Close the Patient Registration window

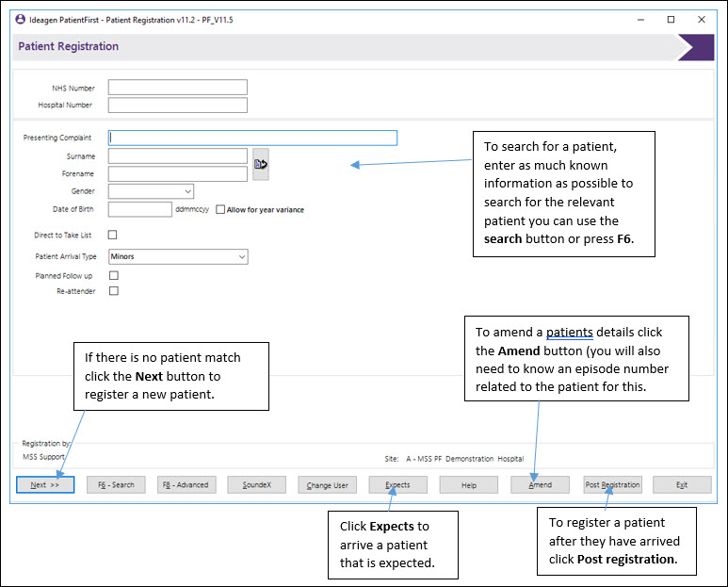[702, 20]
